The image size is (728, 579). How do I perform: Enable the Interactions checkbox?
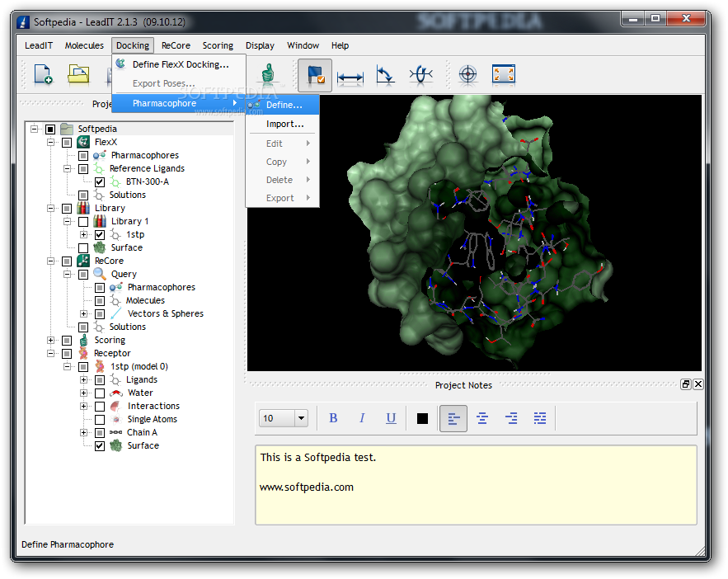100,407
